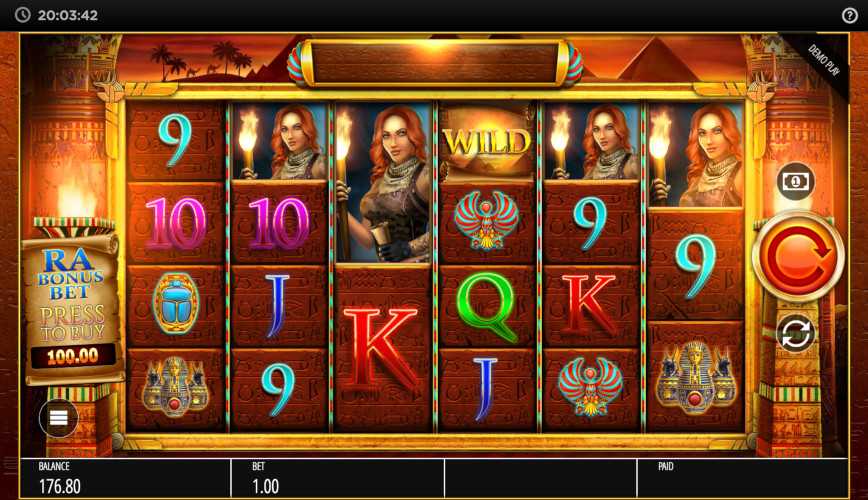The height and width of the screenshot is (500, 868).
Task: Select the large red K on reel three
Action: pyautogui.click(x=382, y=349)
